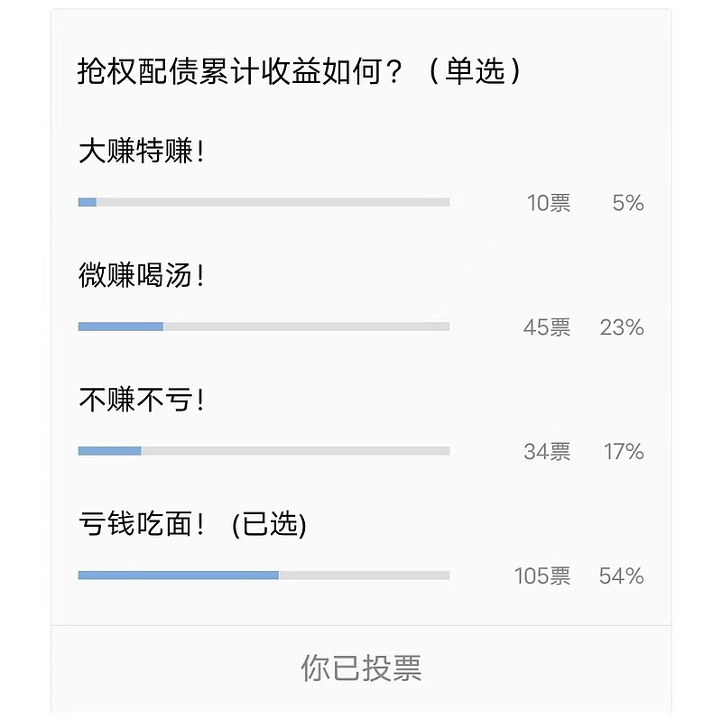Click the 17% result progress bar

pyautogui.click(x=264, y=451)
